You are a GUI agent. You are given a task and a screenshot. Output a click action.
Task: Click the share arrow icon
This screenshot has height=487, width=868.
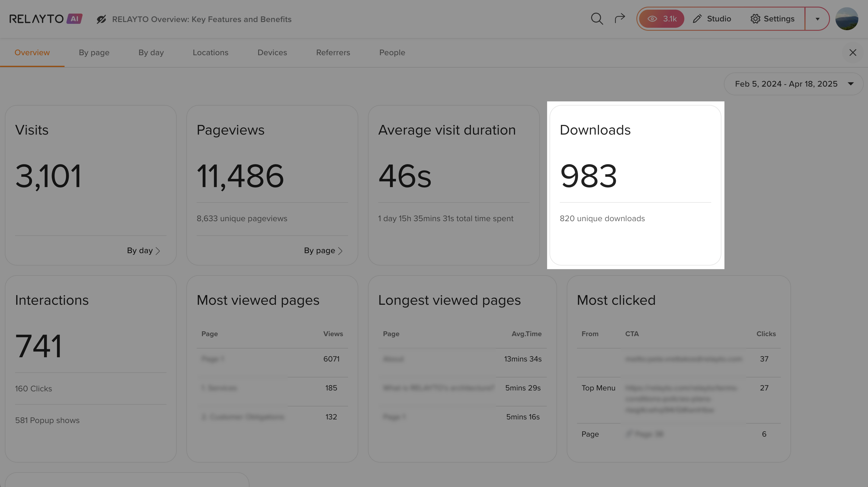[620, 18]
